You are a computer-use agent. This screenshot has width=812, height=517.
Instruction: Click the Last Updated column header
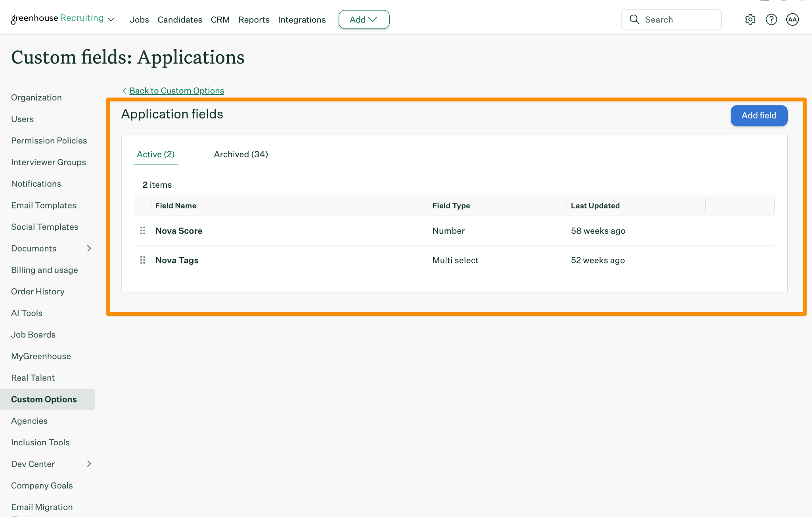click(595, 206)
